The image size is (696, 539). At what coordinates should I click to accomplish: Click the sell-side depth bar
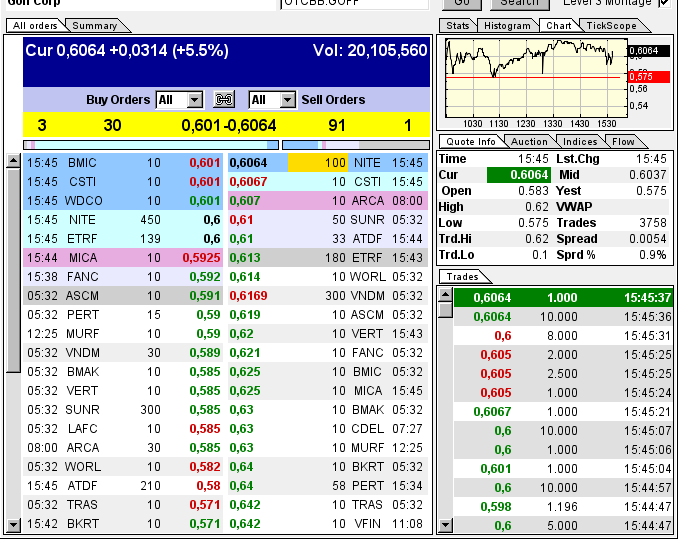(x=356, y=145)
